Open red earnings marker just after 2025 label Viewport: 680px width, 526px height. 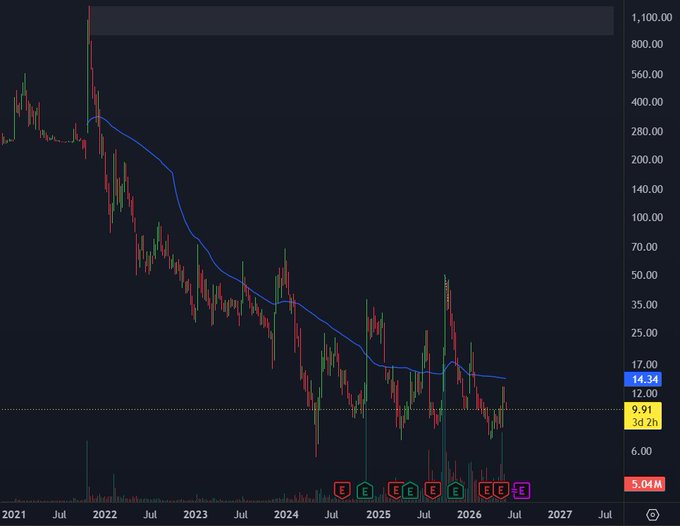coord(395,490)
